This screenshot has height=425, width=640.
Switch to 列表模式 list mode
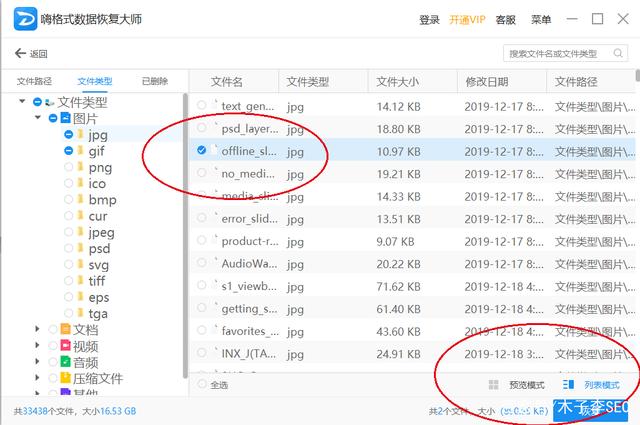pyautogui.click(x=602, y=385)
